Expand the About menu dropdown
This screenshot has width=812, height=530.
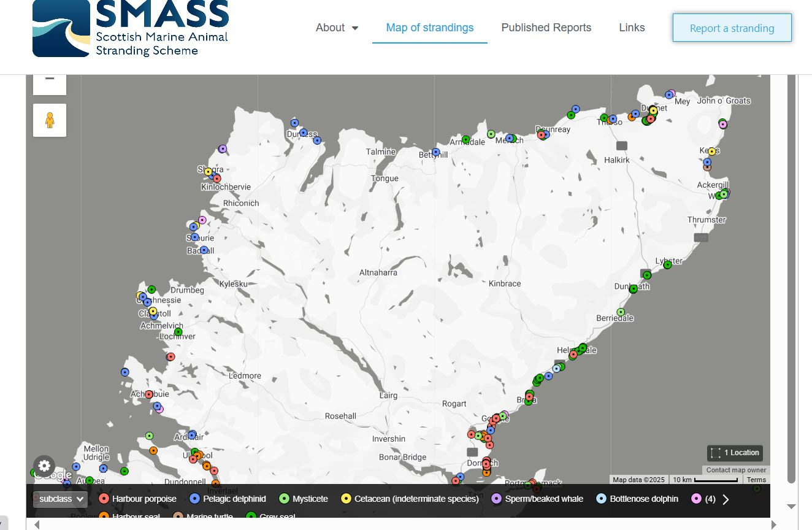pyautogui.click(x=337, y=28)
